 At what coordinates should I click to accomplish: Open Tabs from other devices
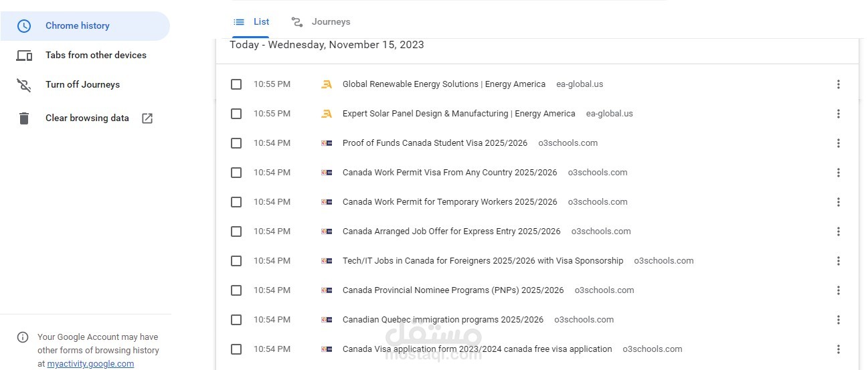pyautogui.click(x=85, y=56)
